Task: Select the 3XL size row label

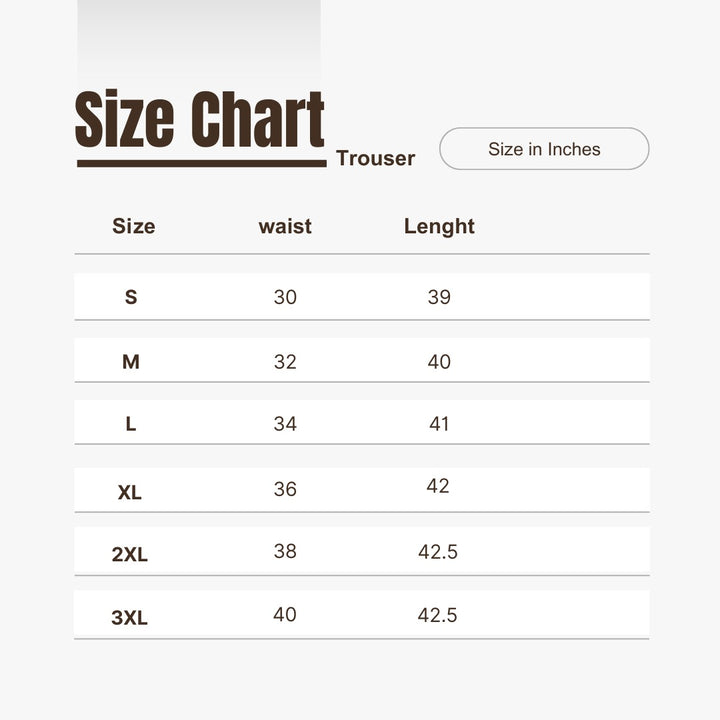Action: [x=129, y=618]
